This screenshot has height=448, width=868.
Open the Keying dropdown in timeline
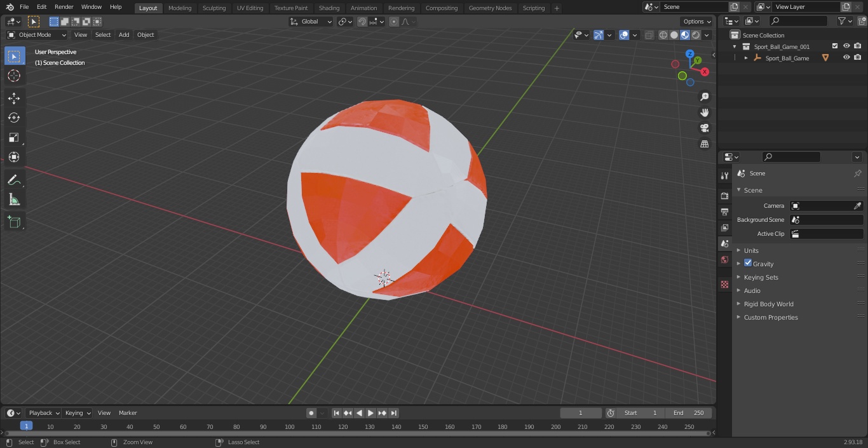click(x=78, y=413)
